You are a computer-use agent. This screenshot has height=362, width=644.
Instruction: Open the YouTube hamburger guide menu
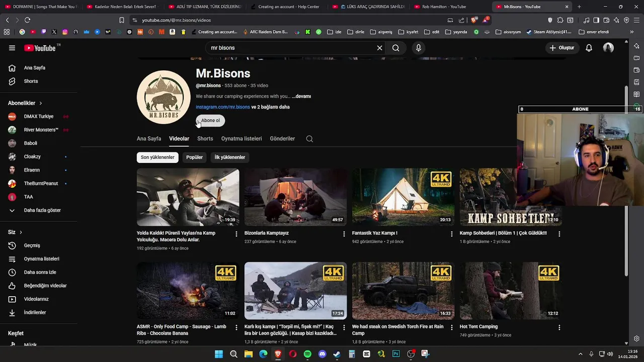coord(12,48)
